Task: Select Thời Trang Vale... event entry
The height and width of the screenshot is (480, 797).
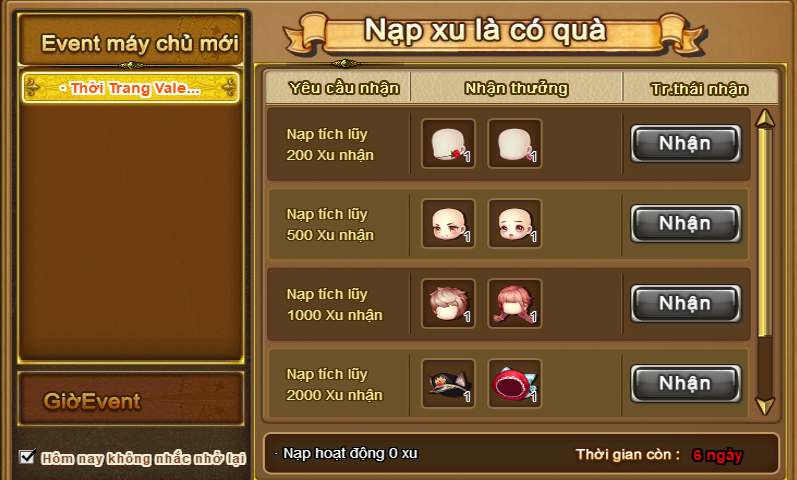Action: pos(131,88)
